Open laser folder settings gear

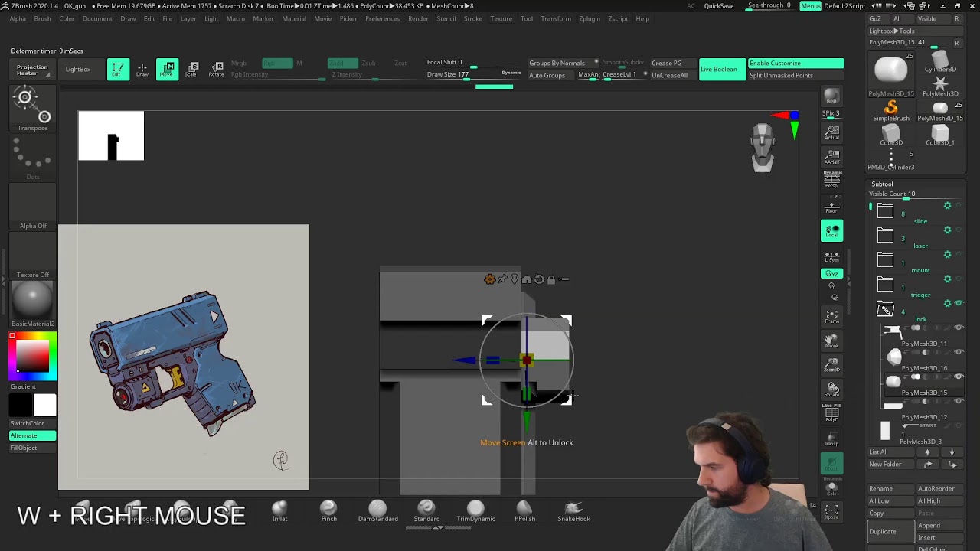(x=947, y=230)
